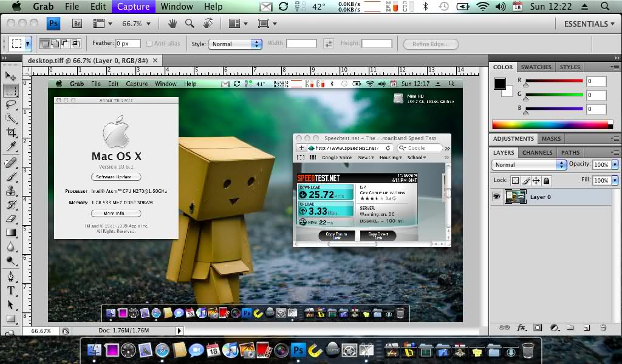The image size is (622, 364).
Task: Select the Eraser tool
Action: click(x=11, y=218)
